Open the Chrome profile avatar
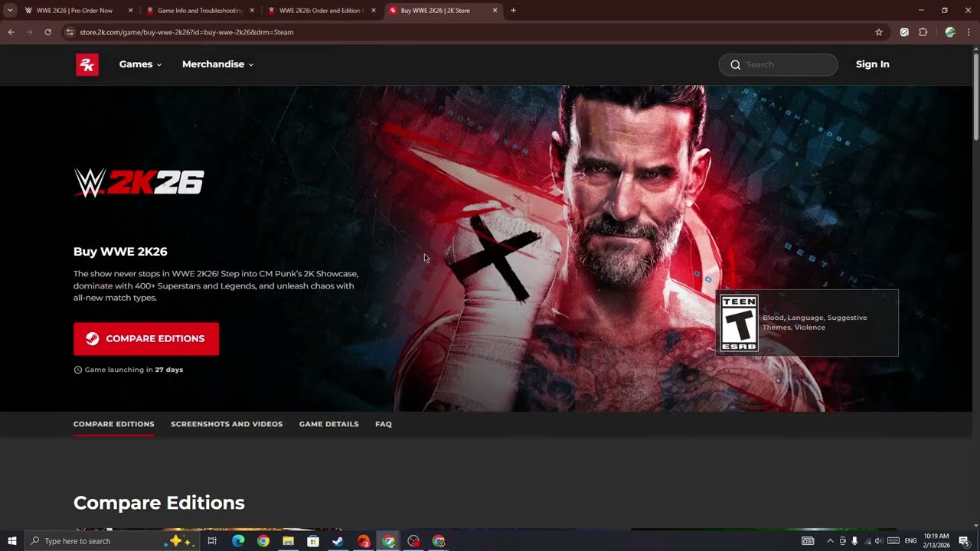 (950, 32)
